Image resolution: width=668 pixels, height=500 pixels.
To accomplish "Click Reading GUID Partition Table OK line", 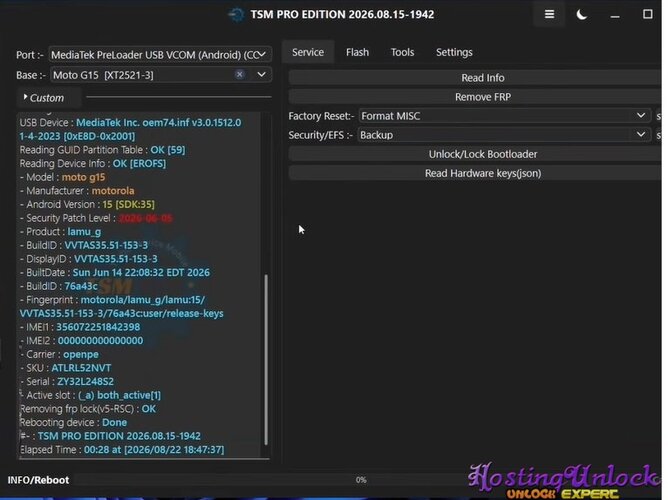I will tap(102, 150).
